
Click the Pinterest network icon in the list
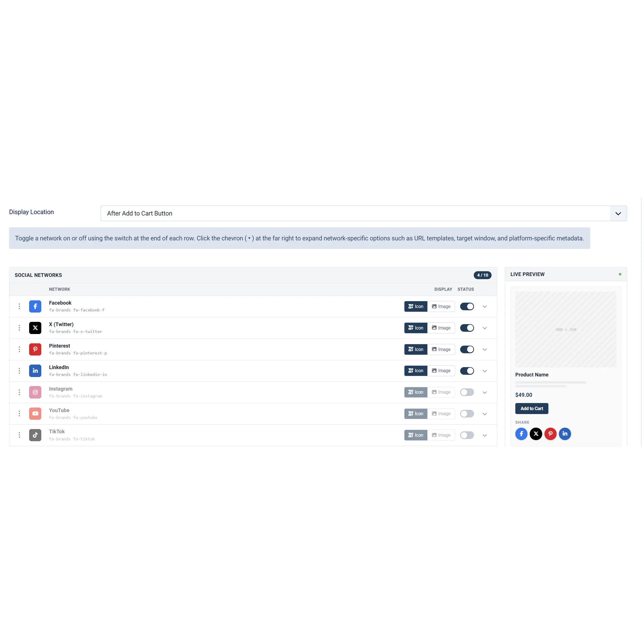(x=35, y=349)
